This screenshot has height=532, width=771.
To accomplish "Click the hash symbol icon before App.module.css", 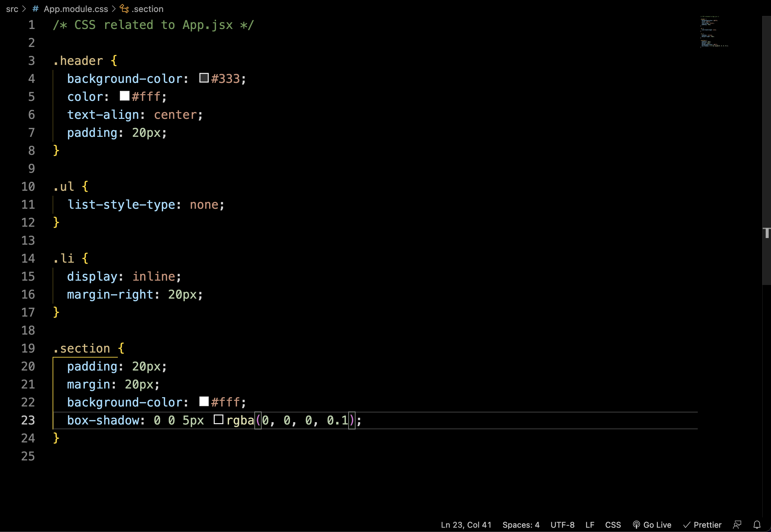I will (x=35, y=9).
